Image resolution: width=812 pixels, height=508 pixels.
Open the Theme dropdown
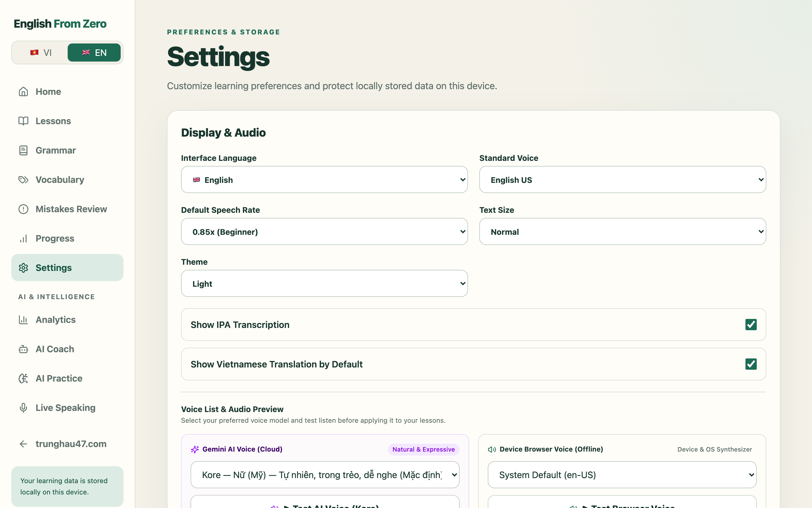pos(324,283)
